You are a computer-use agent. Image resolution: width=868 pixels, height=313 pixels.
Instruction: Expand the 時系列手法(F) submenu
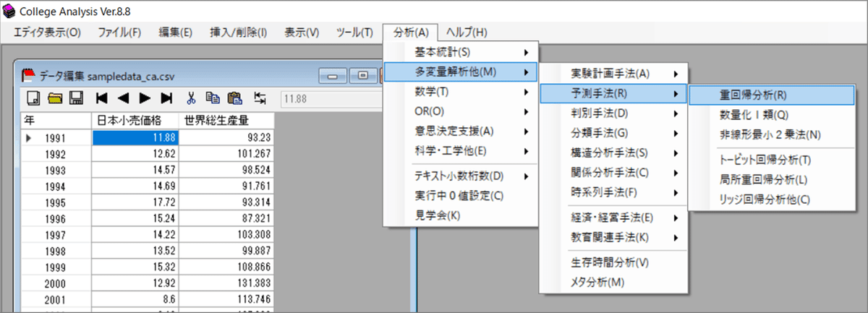click(x=613, y=192)
